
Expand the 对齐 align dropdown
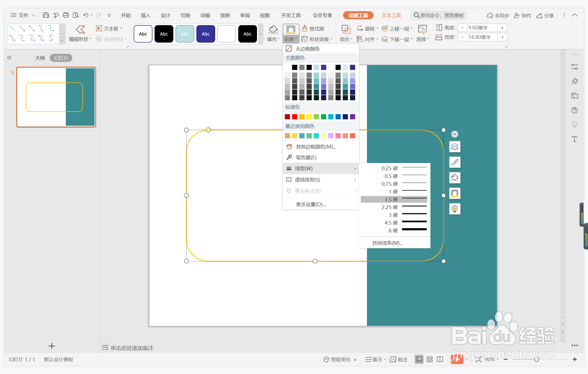(369, 39)
